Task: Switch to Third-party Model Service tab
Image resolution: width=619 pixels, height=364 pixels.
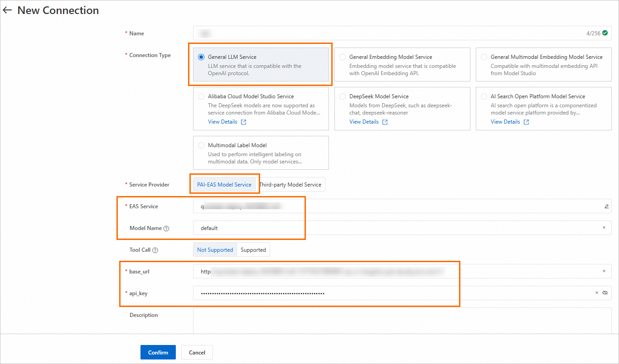Action: [290, 185]
